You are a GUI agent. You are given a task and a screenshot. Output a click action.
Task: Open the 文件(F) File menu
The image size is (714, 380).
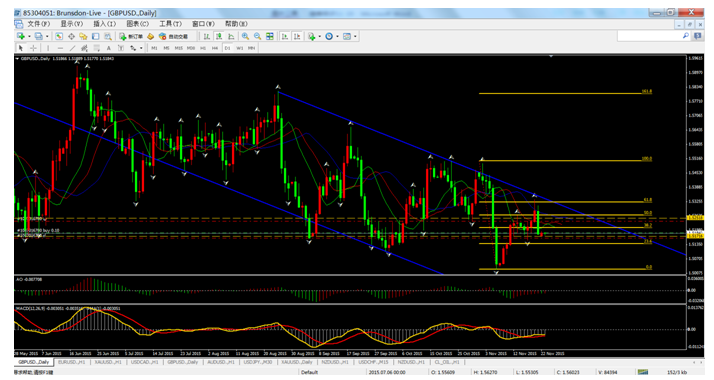pyautogui.click(x=39, y=24)
